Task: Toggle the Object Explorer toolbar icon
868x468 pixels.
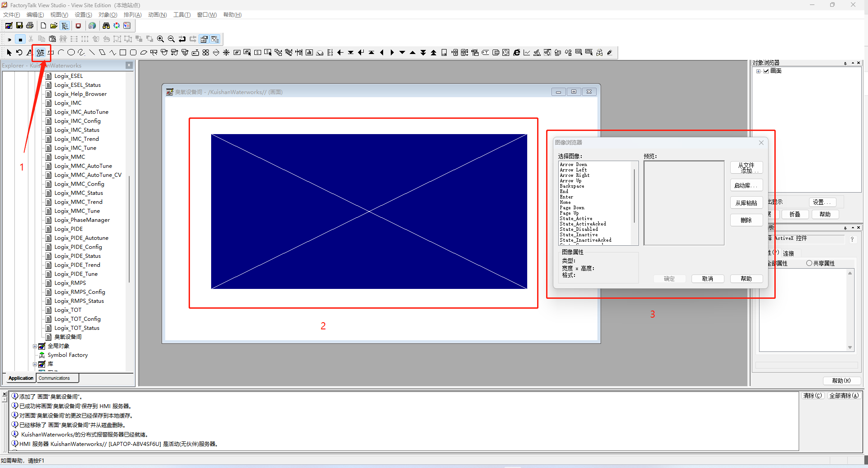Action: 215,39
